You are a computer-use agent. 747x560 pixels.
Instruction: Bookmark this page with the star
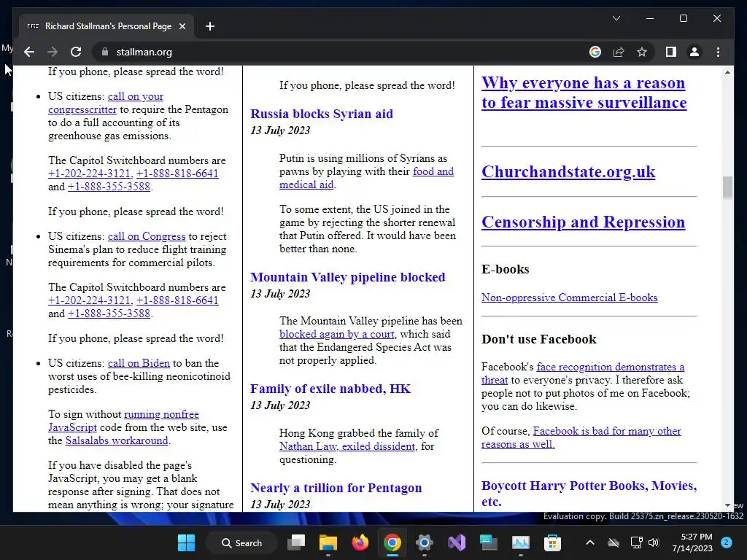coord(642,52)
